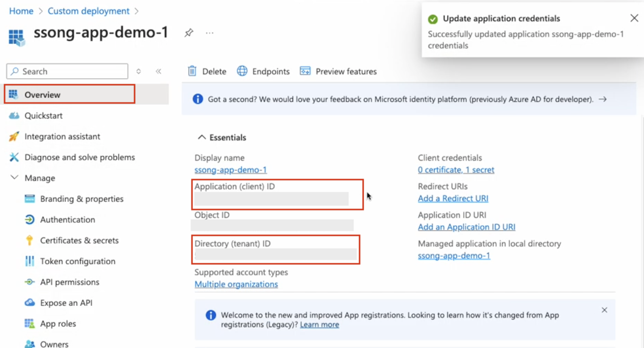644x348 pixels.
Task: Focus the sidebar Search field
Action: coord(71,72)
